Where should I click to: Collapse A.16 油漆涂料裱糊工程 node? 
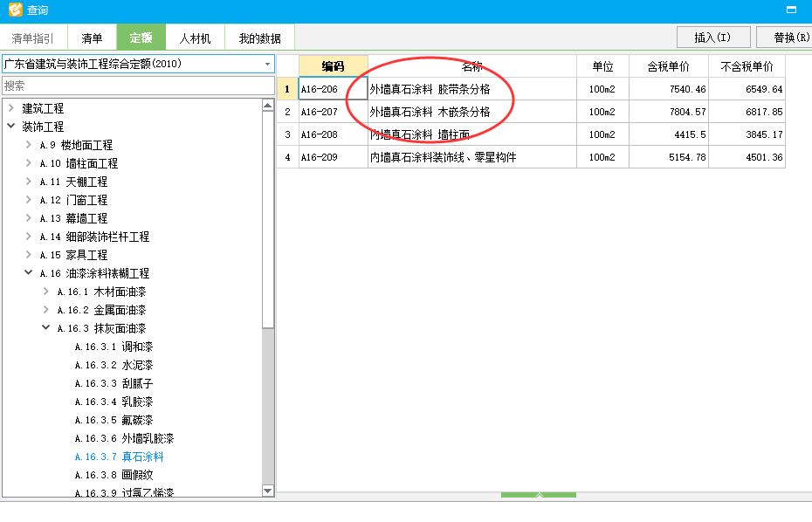29,273
